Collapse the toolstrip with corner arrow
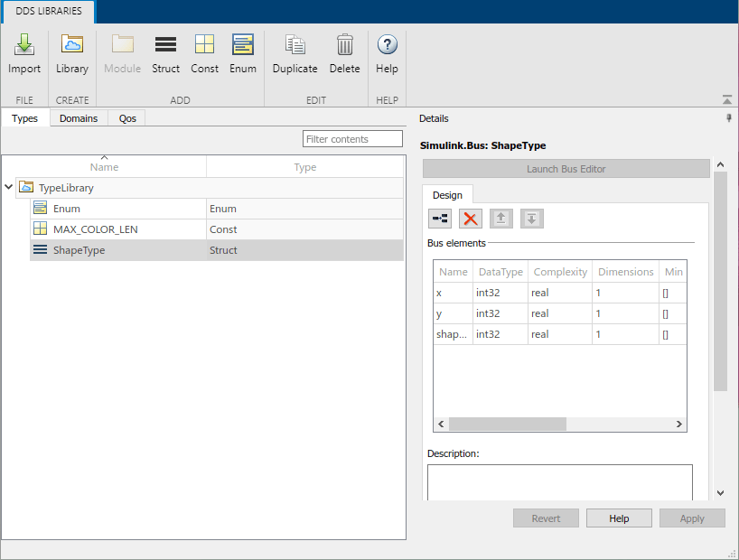The height and width of the screenshot is (560, 739). click(x=727, y=99)
